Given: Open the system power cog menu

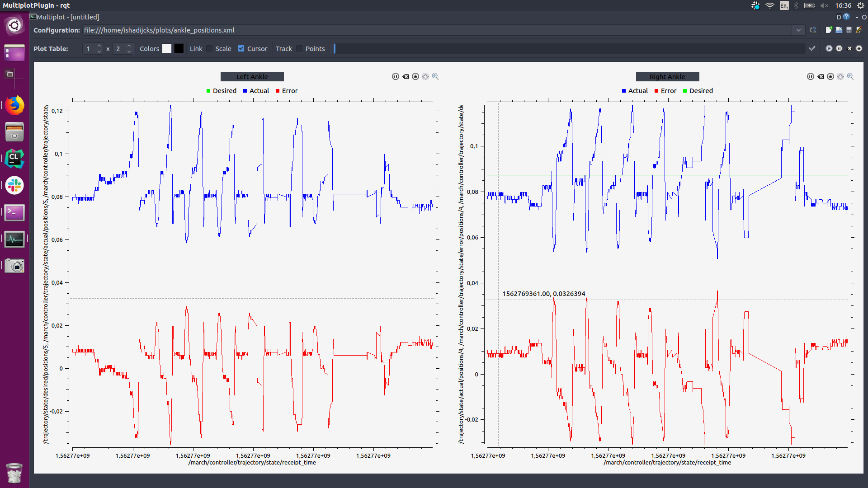Looking at the screenshot, I should [860, 5].
